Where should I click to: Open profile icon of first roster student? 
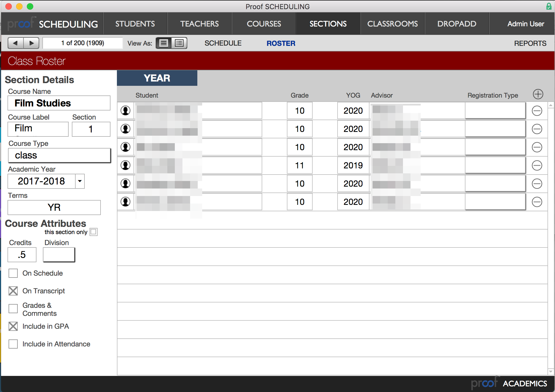pos(125,111)
